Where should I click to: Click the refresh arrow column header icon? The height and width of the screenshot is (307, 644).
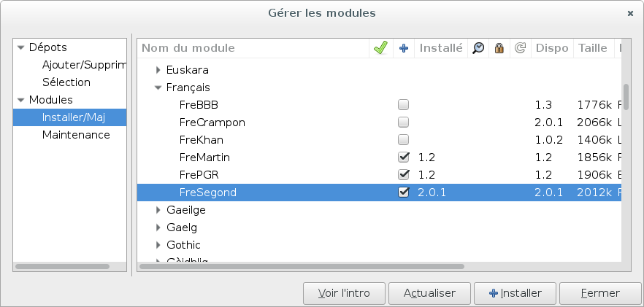(520, 48)
